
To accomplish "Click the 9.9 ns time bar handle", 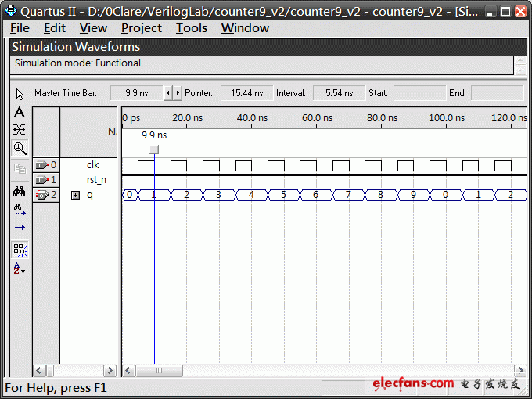I will (x=154, y=149).
